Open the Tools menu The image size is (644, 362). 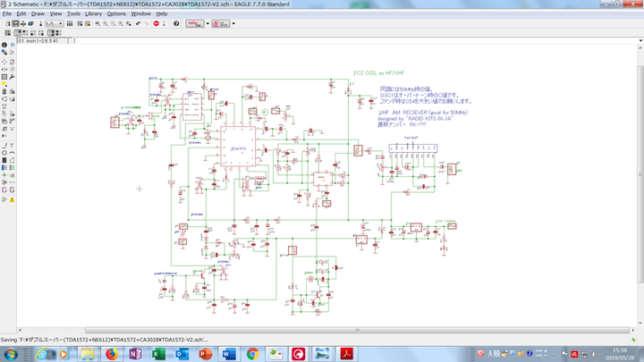73,14
